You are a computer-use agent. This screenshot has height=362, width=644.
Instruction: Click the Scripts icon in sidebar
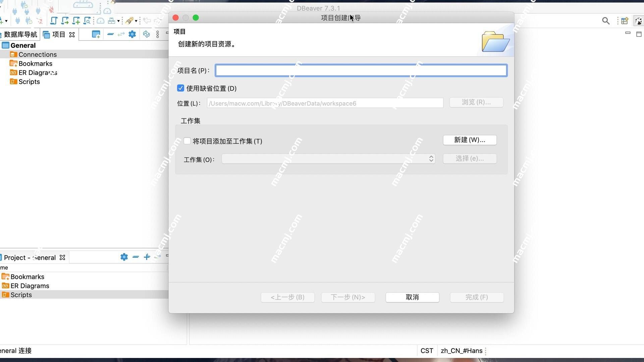pyautogui.click(x=13, y=81)
